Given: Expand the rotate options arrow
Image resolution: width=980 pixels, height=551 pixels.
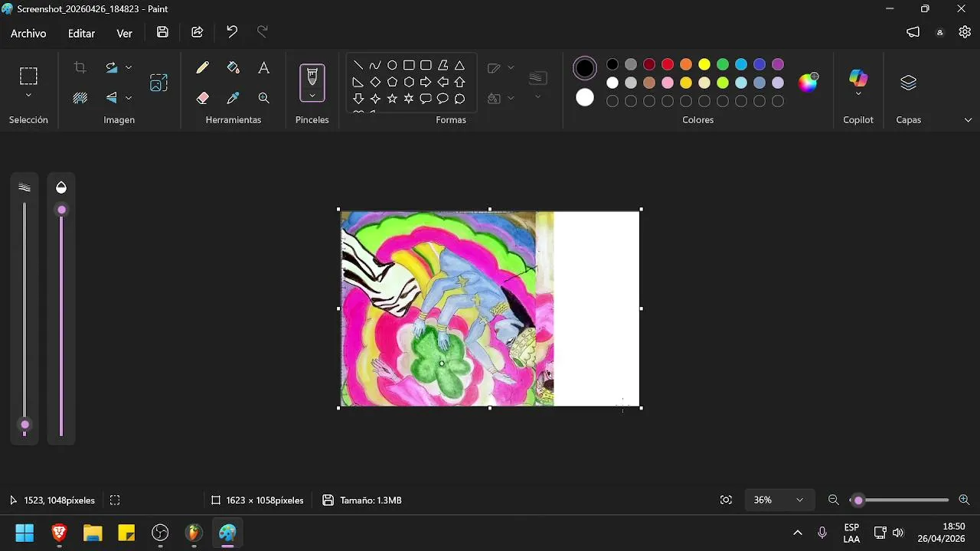Looking at the screenshot, I should (129, 67).
